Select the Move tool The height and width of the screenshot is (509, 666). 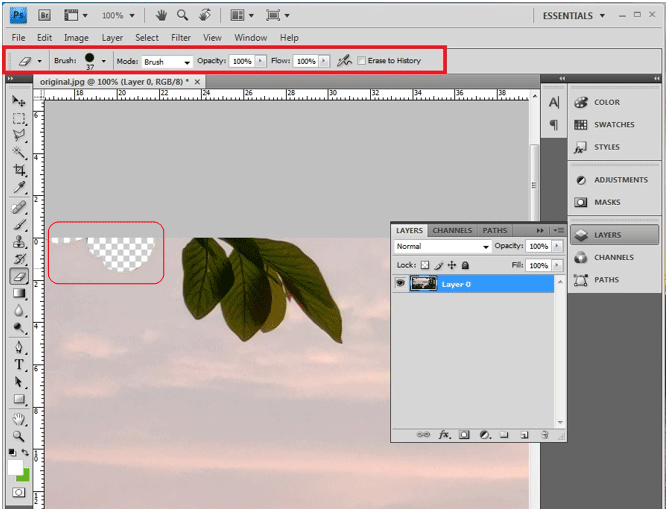[x=18, y=101]
